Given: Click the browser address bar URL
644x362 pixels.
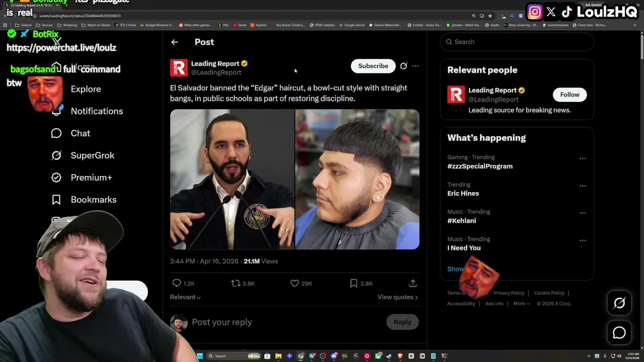Looking at the screenshot, I should point(80,16).
